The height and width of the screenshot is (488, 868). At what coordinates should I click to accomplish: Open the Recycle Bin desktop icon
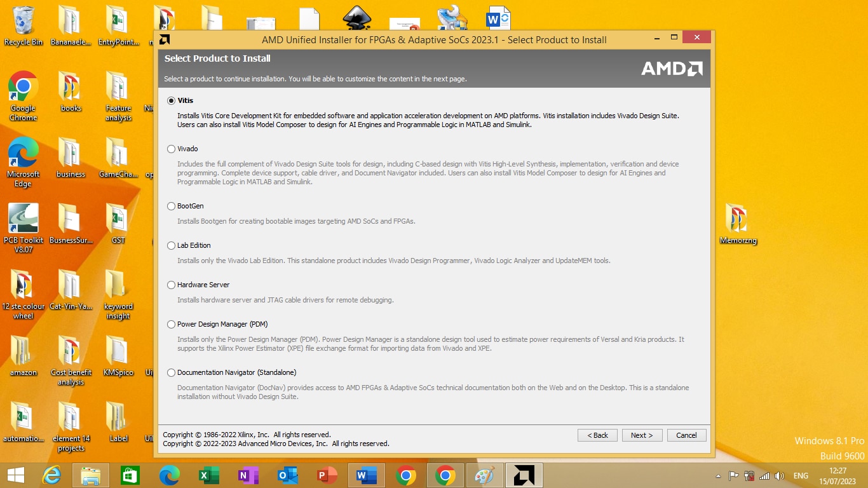[24, 27]
